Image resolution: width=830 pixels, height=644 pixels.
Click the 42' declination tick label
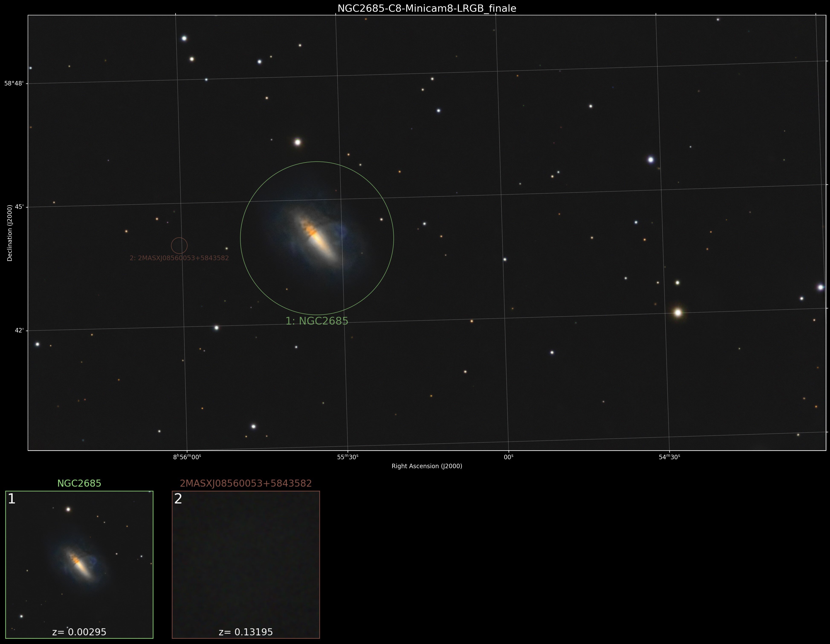[19, 331]
